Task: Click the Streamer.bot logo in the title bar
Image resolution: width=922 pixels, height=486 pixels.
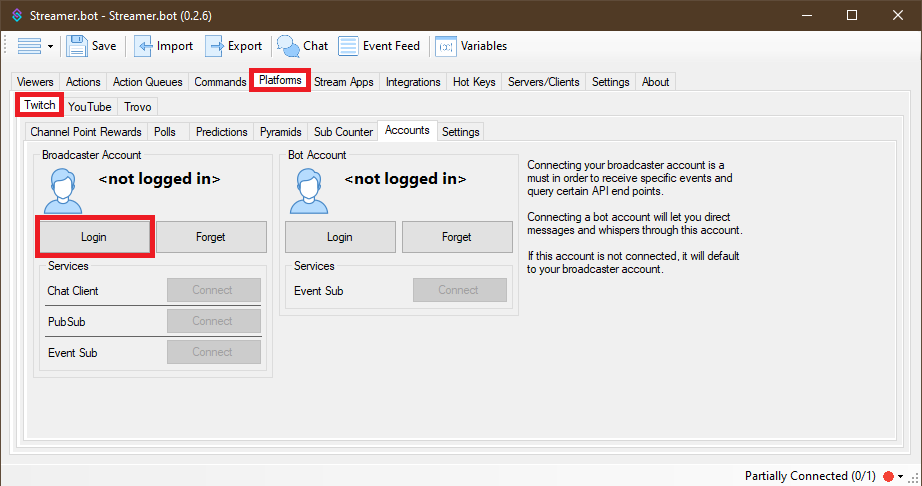Action: tap(17, 15)
